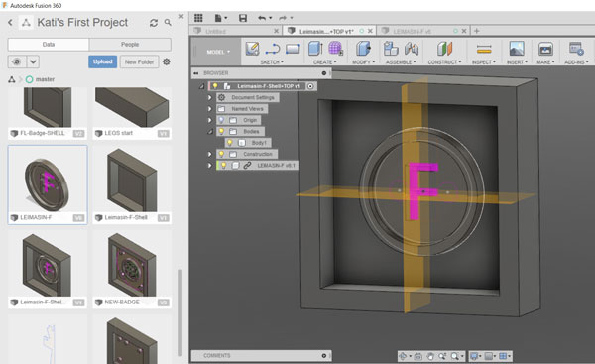
Task: Click the Pan hand tool
Action: [430, 356]
